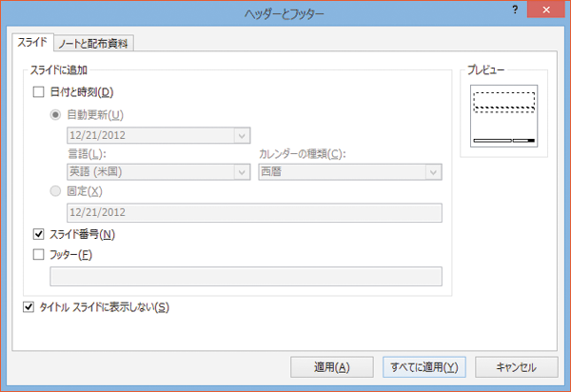Open the auto-update date format dropdown
Image resolution: width=571 pixels, height=392 pixels.
[158, 135]
